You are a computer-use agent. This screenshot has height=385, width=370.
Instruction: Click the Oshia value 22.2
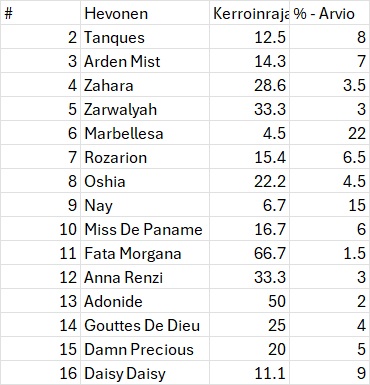pos(249,181)
